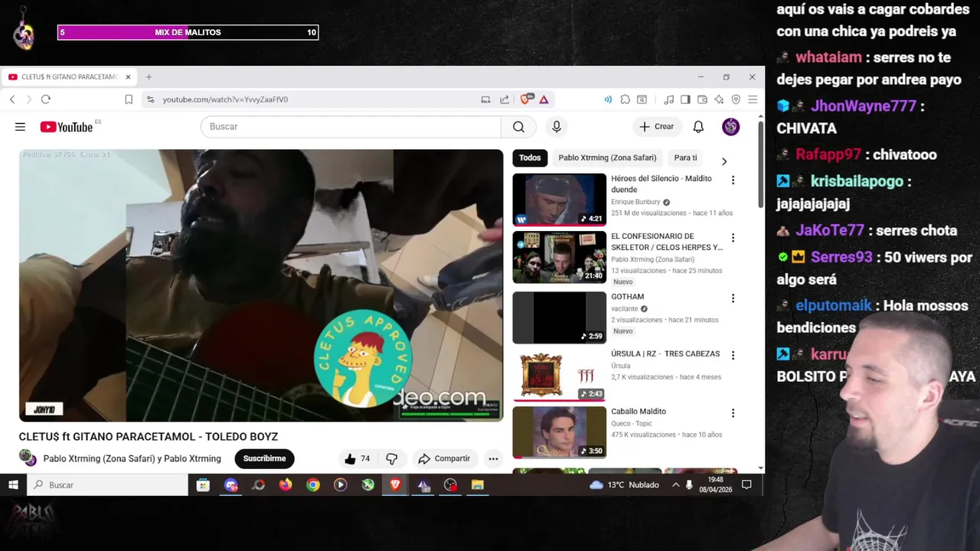Viewport: 980px width, 551px height.
Task: Open Brave main hamburger menu
Action: tap(753, 99)
